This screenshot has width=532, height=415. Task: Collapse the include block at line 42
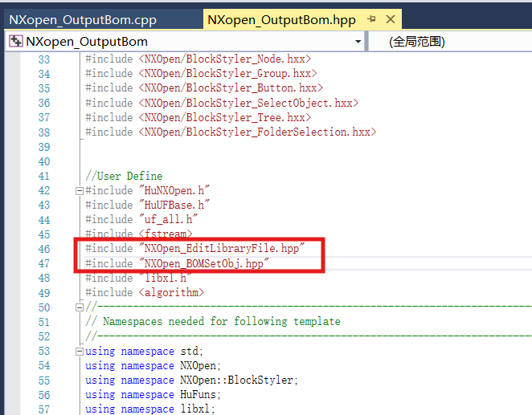coord(79,191)
